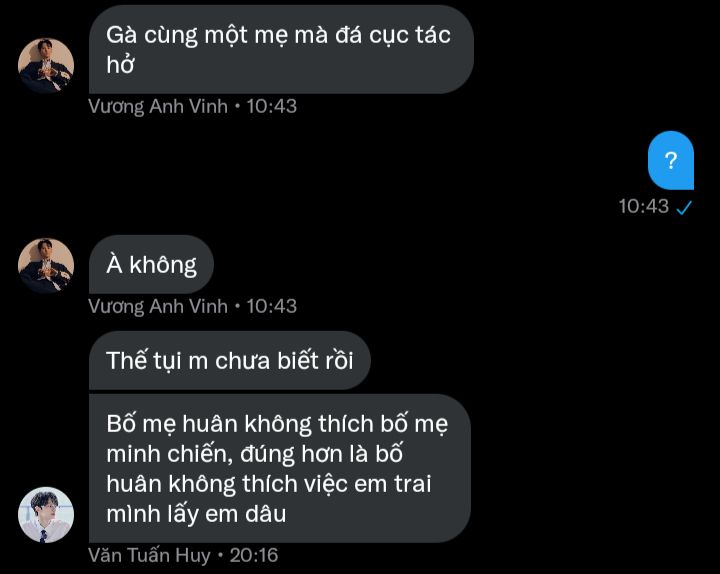
Task: Tap the 20:16 timestamp
Action: (254, 556)
